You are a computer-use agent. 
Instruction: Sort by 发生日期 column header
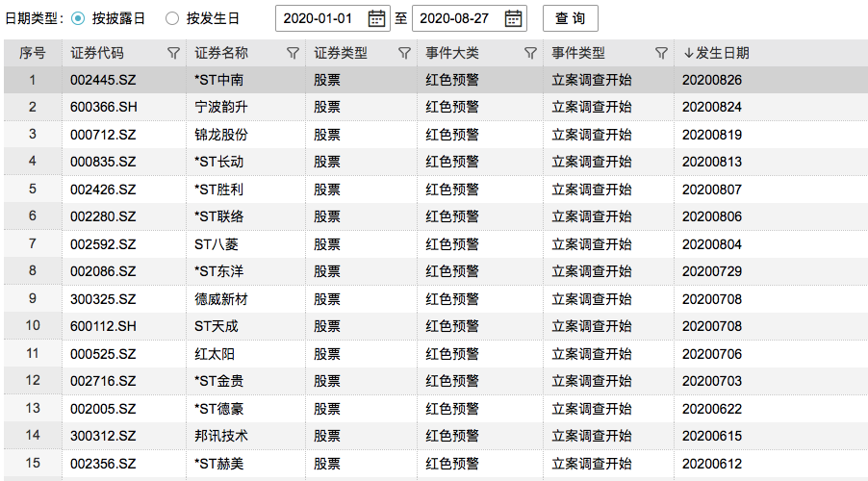tap(716, 53)
